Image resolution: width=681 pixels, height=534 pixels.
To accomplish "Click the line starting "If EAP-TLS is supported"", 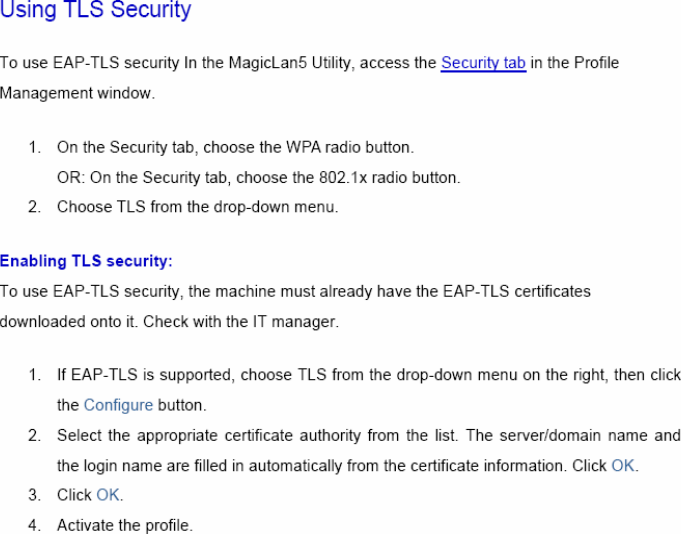I will pyautogui.click(x=368, y=376).
